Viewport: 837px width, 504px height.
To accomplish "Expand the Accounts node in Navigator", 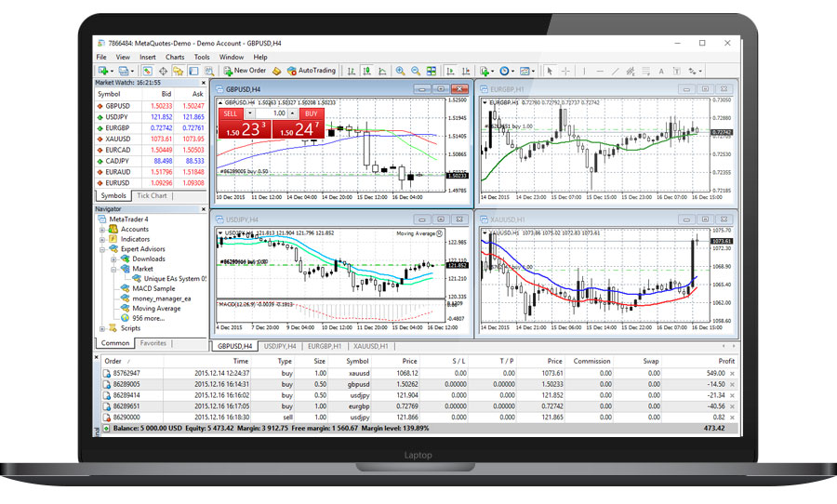I will pos(102,229).
